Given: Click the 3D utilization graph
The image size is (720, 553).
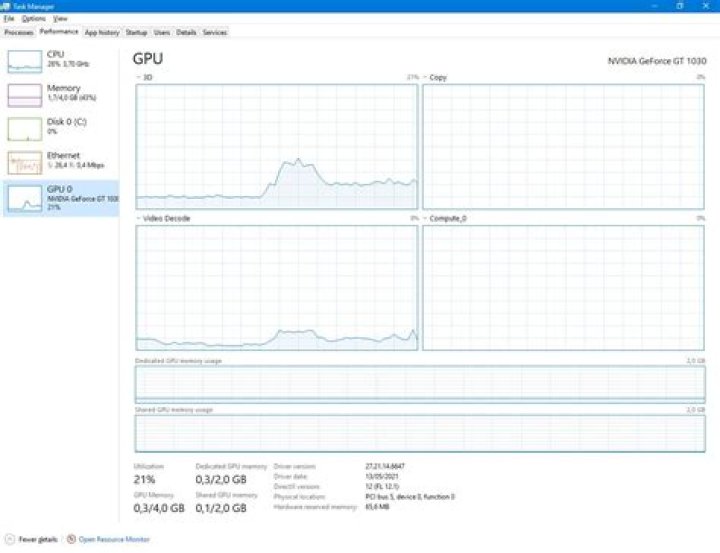Looking at the screenshot, I should [x=277, y=147].
